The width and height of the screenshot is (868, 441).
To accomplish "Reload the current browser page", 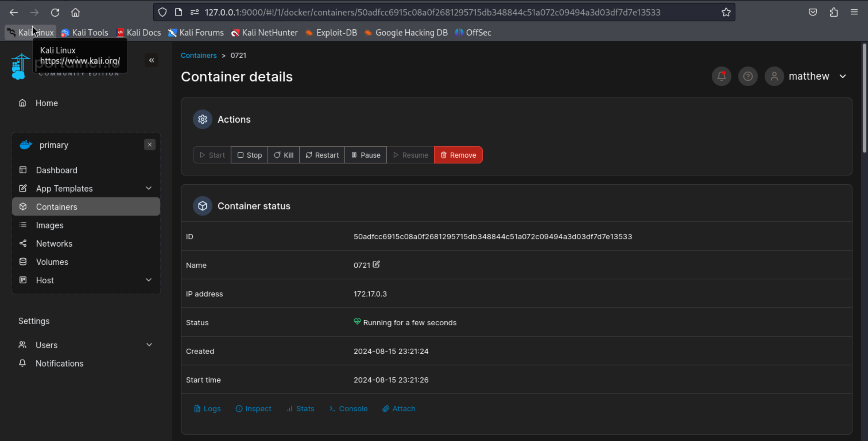I will [x=55, y=12].
